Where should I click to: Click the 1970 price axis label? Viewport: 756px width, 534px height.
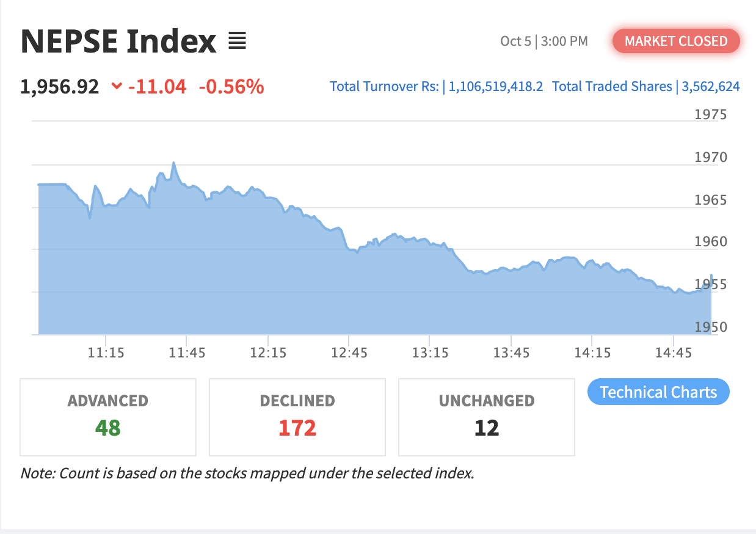(711, 158)
